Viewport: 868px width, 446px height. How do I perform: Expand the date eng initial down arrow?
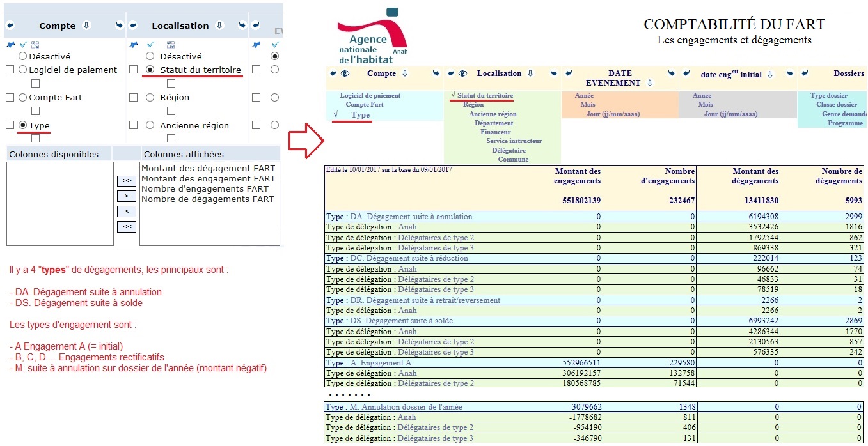pos(770,74)
